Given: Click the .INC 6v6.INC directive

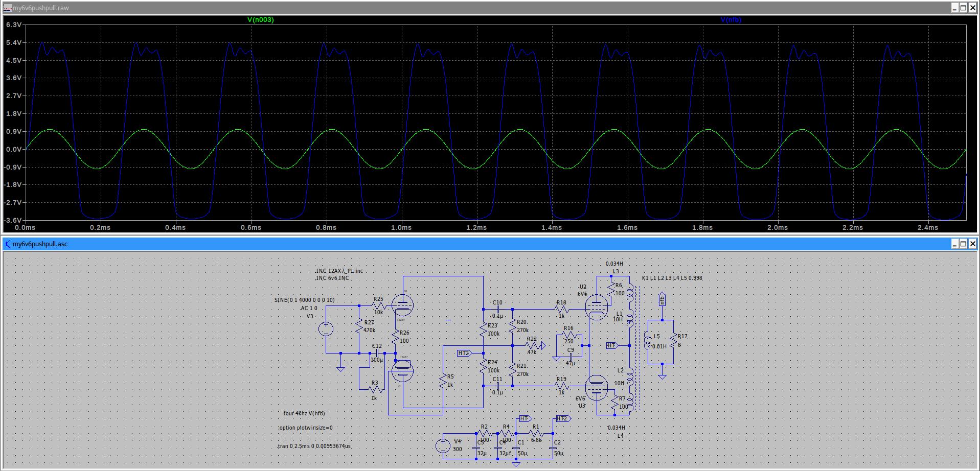Looking at the screenshot, I should pyautogui.click(x=332, y=278).
